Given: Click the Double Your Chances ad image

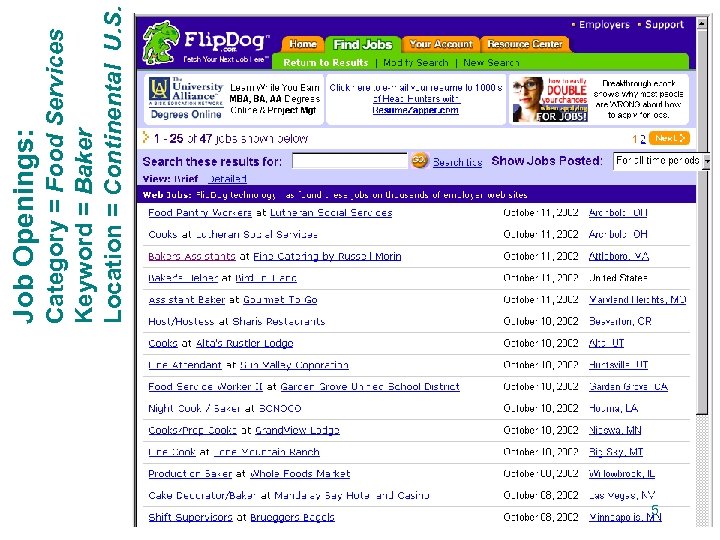Looking at the screenshot, I should (x=550, y=99).
